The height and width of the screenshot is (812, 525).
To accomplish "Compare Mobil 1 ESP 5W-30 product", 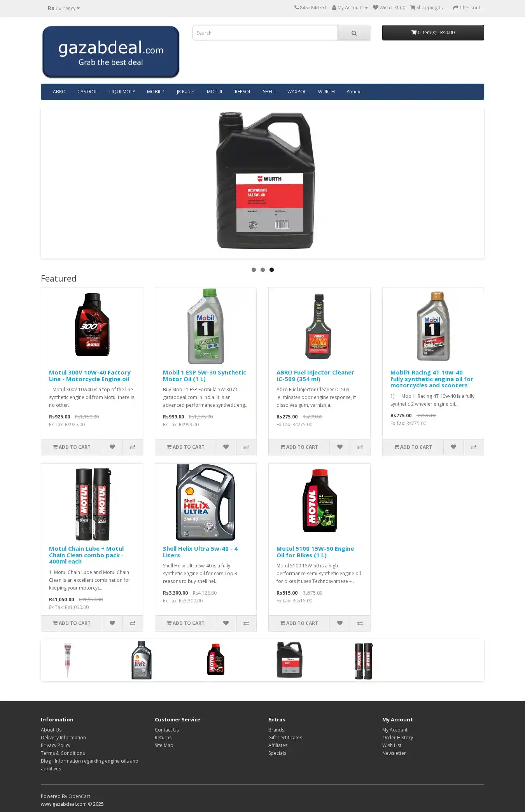I will point(246,447).
